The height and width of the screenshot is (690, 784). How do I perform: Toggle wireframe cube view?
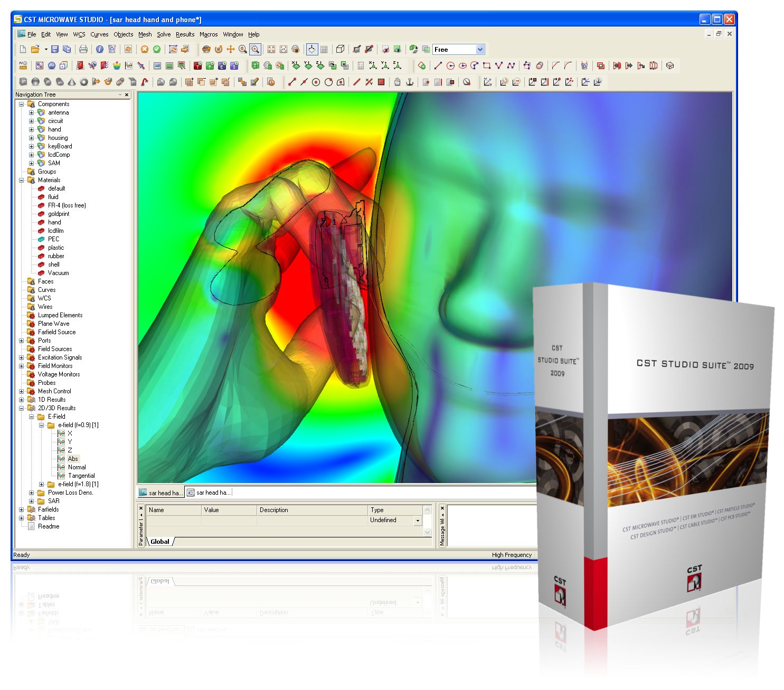pyautogui.click(x=341, y=49)
